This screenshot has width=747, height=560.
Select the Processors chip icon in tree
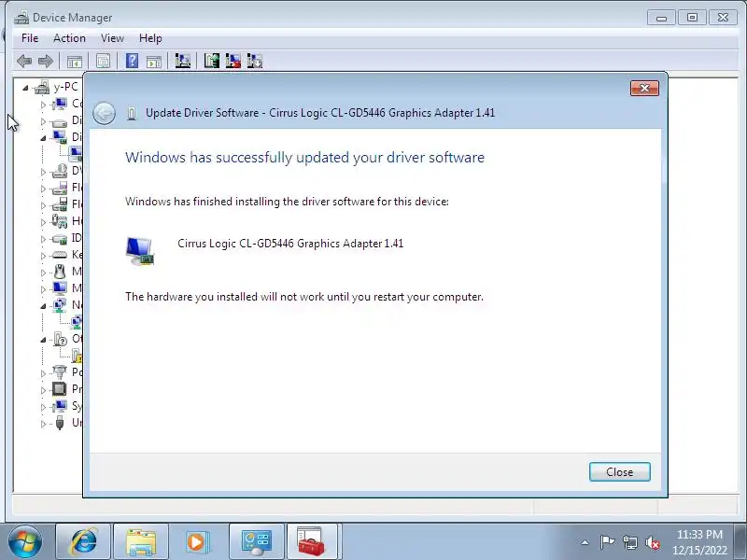[60, 389]
